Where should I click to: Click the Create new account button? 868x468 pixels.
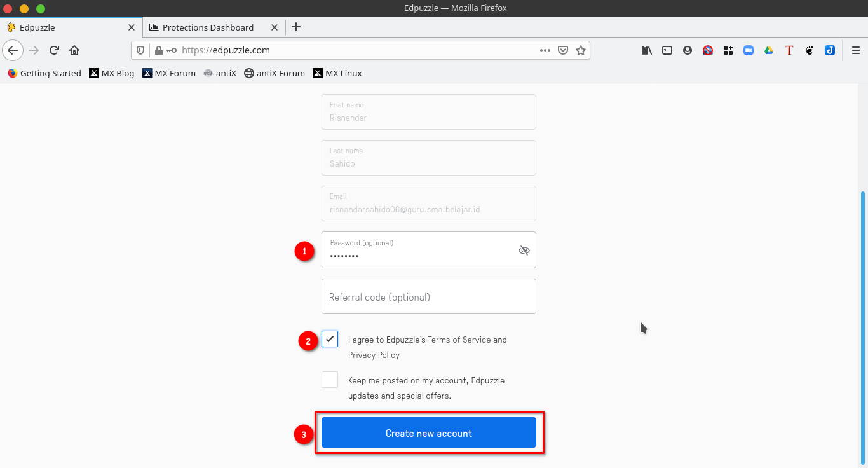click(429, 433)
